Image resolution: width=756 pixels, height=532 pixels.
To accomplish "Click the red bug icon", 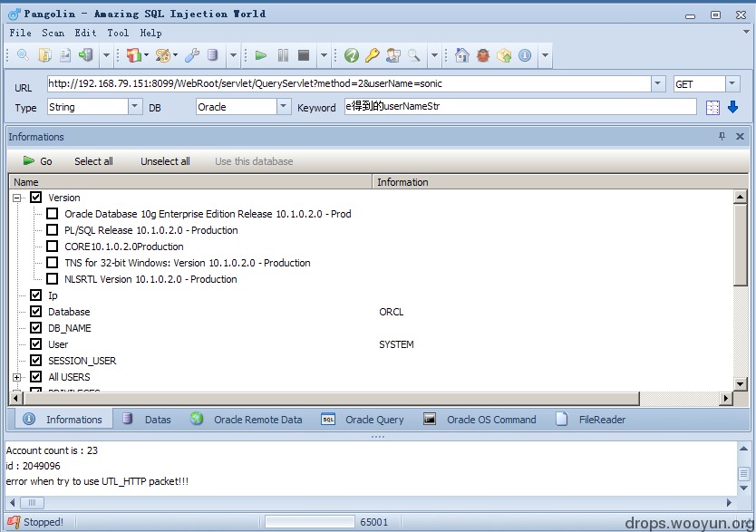I will tap(482, 55).
